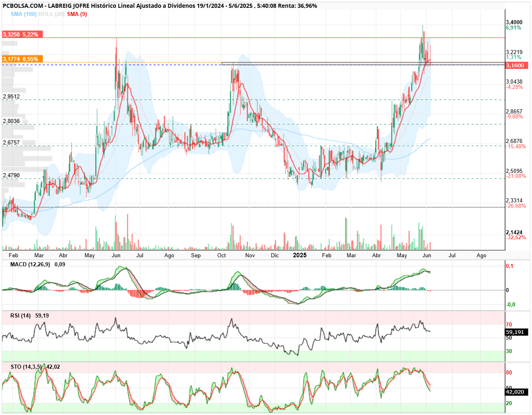Screen dimensions: 532x415
Task: Select the SMA (9) legend label
Action: point(77,14)
